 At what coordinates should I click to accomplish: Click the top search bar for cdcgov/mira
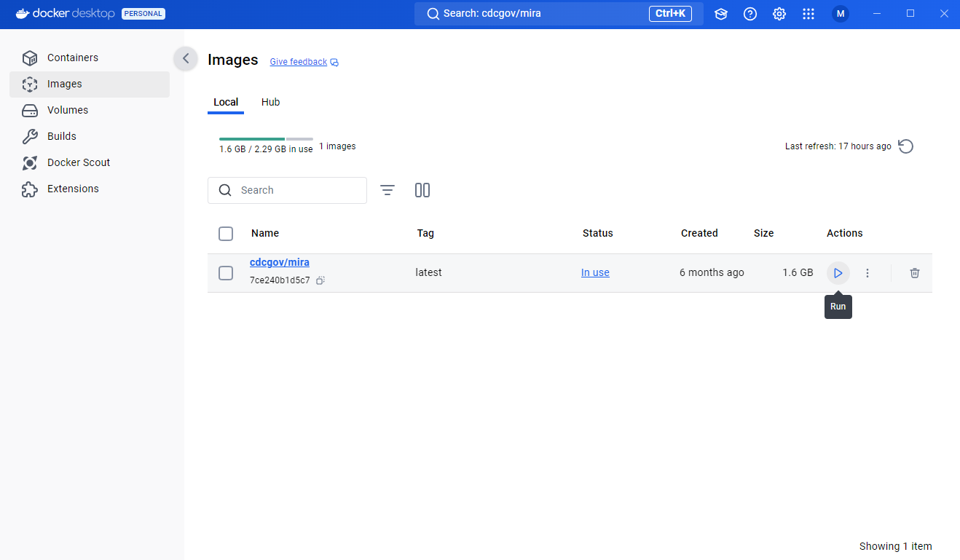pyautogui.click(x=559, y=14)
